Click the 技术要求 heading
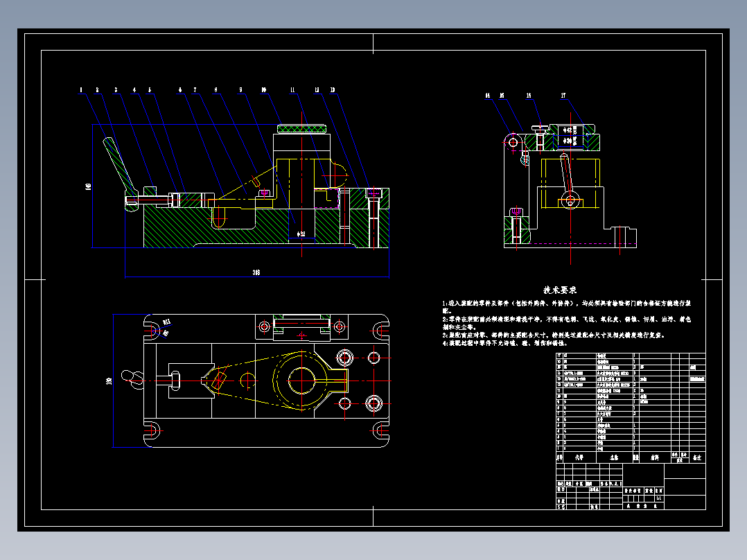747x560 pixels. coord(560,290)
